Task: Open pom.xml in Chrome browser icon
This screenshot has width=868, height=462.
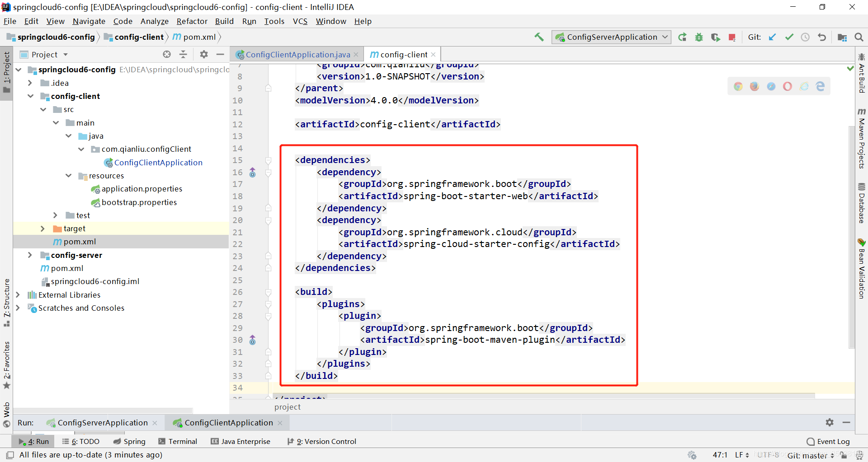Action: click(738, 86)
